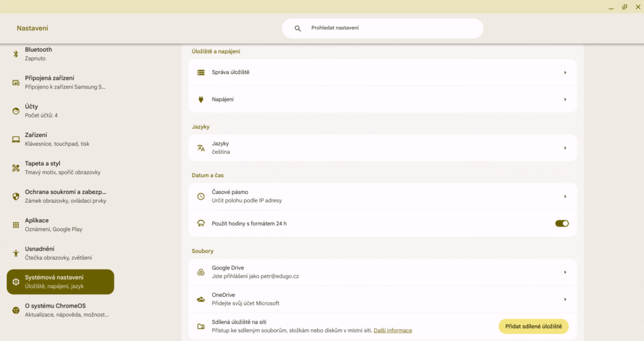Click the Napájení plug icon
The width and height of the screenshot is (644, 341).
point(201,99)
